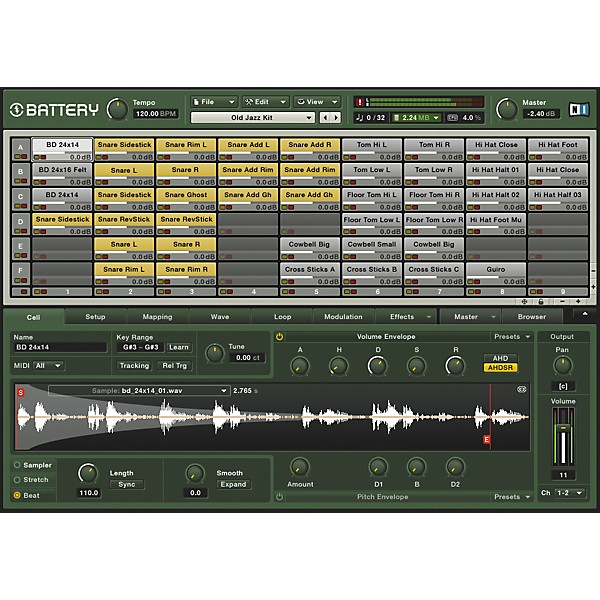Viewport: 600px width, 600px height.
Task: Open the 2.24 MB memory dropdown
Action: [x=417, y=117]
